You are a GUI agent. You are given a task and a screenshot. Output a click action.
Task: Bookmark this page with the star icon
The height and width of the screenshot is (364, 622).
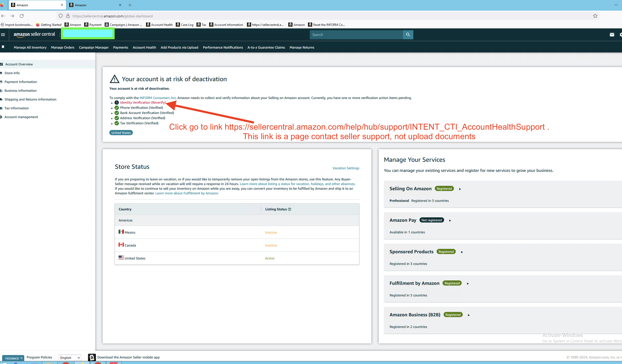tap(595, 16)
